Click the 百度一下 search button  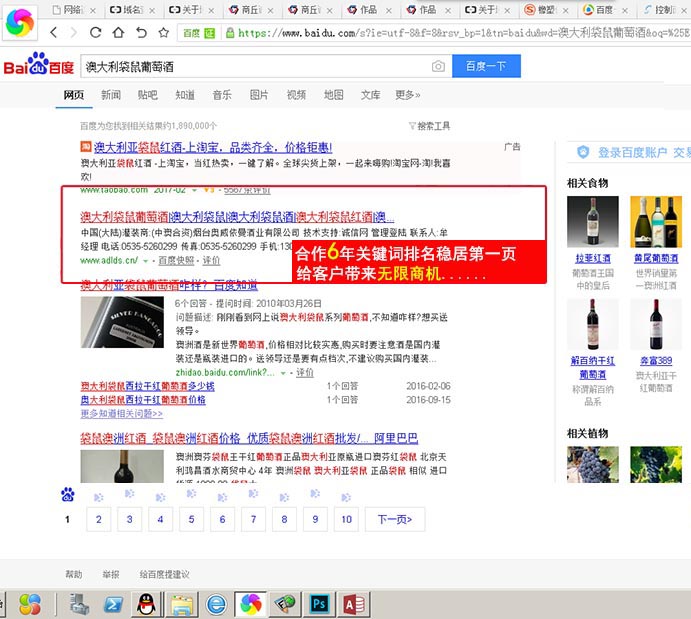486,66
